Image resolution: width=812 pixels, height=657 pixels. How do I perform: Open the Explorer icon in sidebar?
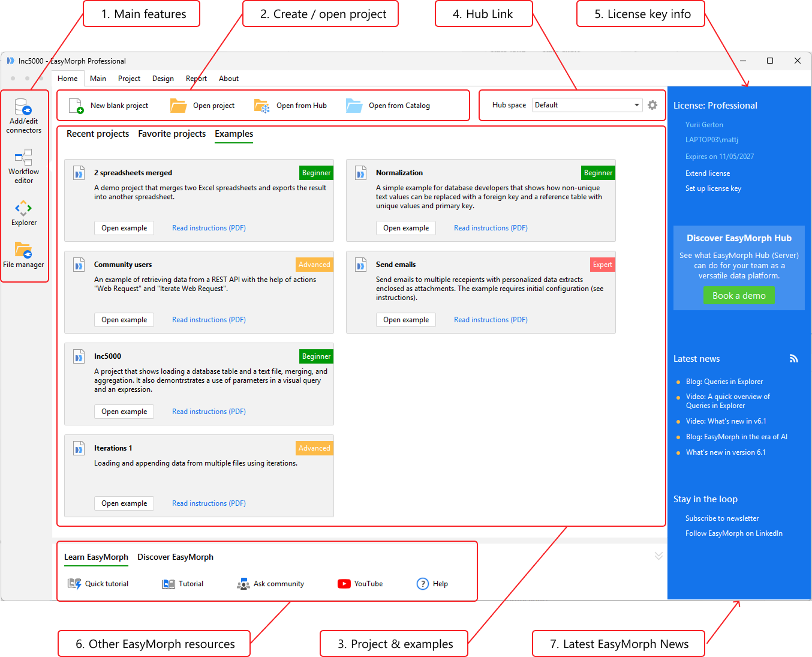(23, 208)
